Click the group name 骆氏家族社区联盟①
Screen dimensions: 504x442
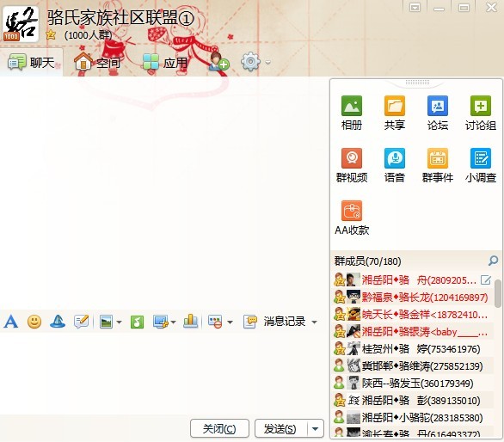click(121, 17)
